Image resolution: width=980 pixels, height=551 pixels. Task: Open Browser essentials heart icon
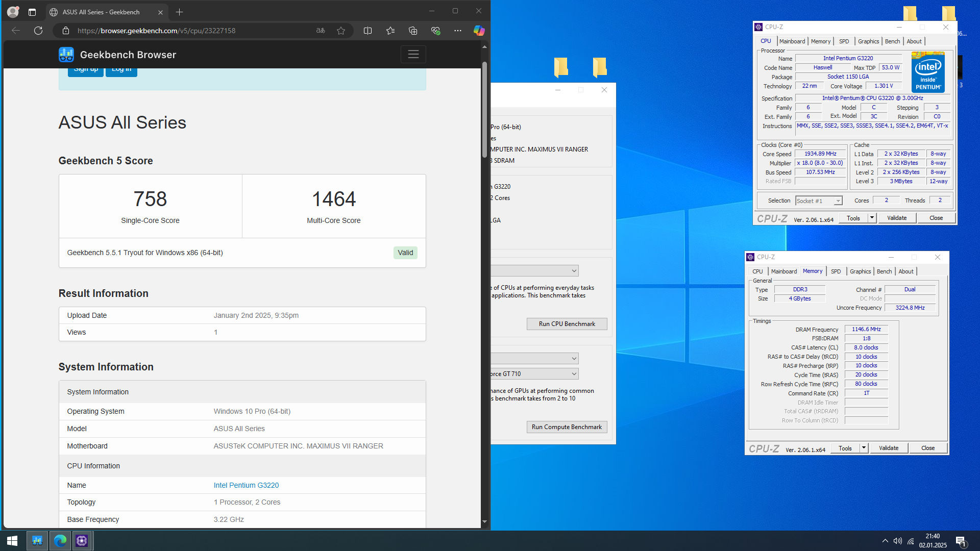click(435, 31)
